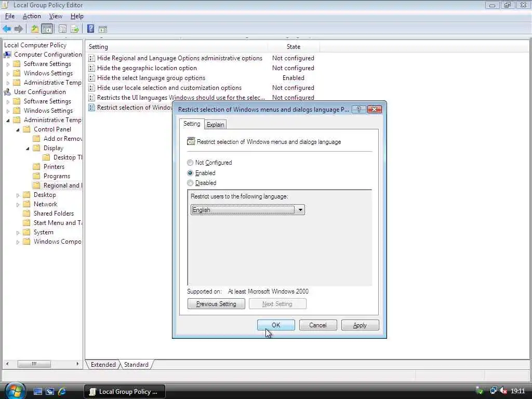Open the File menu

10,16
